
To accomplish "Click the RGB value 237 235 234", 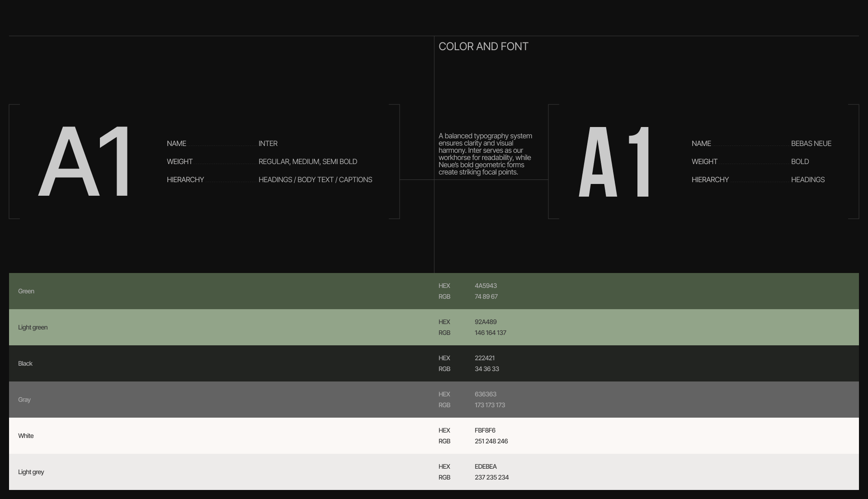I will coord(491,478).
